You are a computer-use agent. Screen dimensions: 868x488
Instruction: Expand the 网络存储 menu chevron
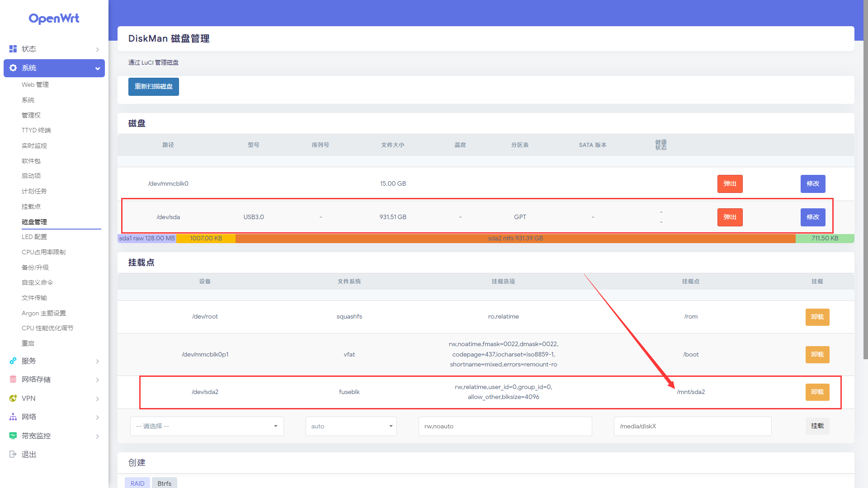[97, 380]
